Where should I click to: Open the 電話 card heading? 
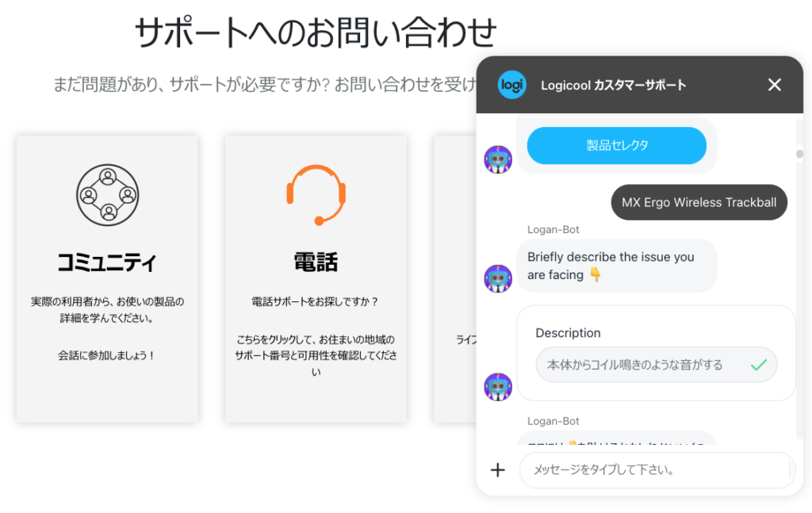click(x=316, y=262)
